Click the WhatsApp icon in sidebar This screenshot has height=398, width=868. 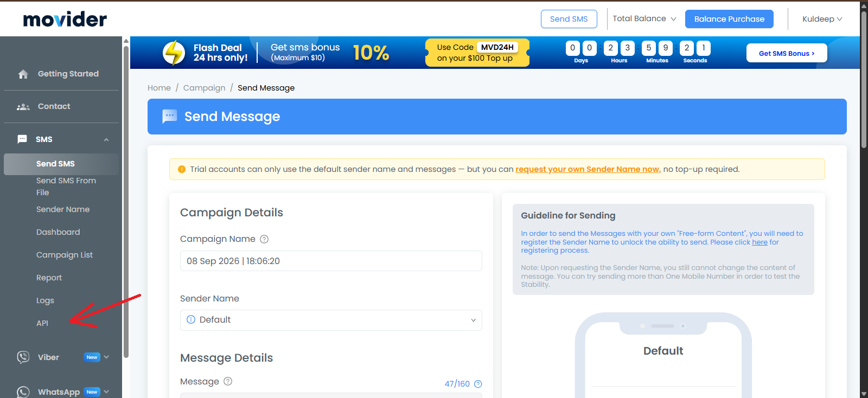[x=23, y=391]
